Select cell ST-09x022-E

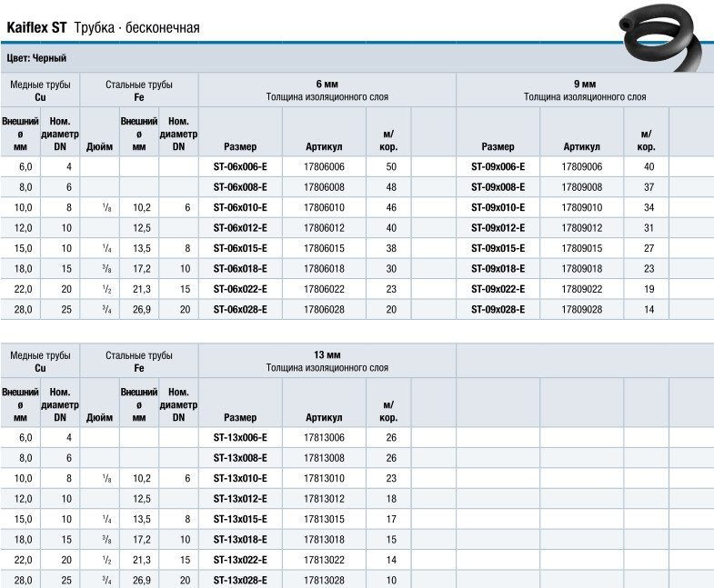[498, 289]
